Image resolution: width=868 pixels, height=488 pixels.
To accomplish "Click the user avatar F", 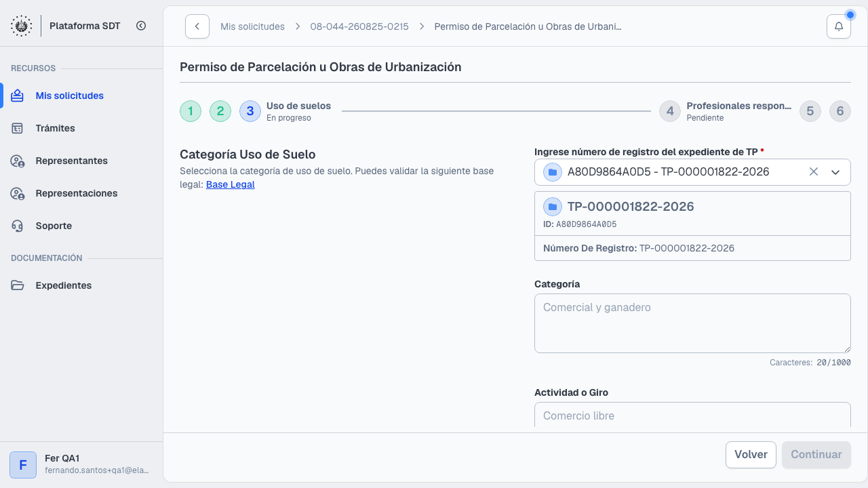I will pyautogui.click(x=23, y=465).
